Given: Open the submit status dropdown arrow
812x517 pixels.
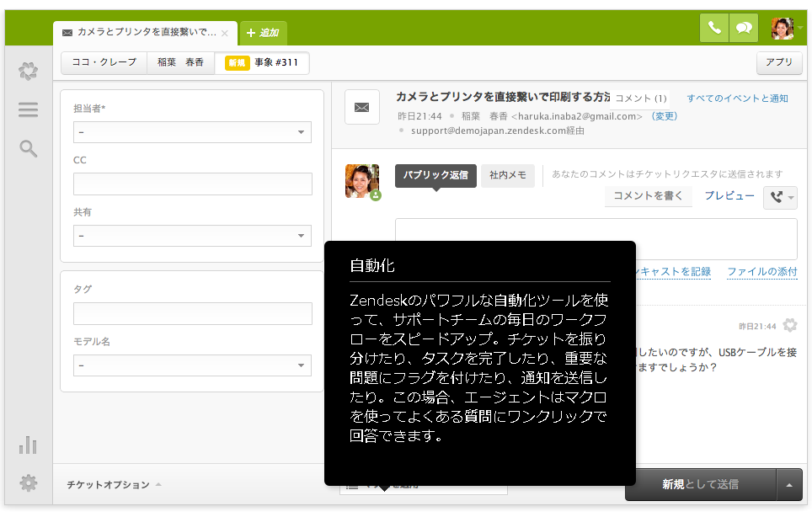Looking at the screenshot, I should [x=789, y=484].
